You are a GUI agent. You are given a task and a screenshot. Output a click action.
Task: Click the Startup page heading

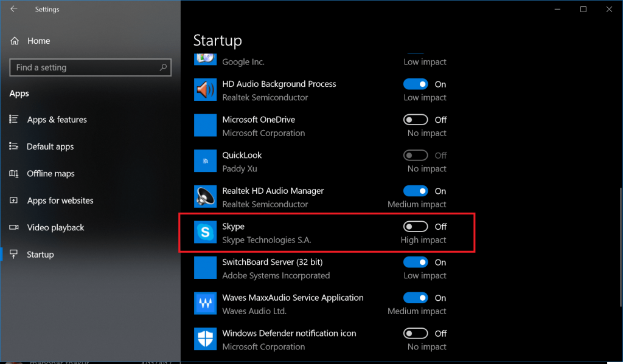(218, 41)
